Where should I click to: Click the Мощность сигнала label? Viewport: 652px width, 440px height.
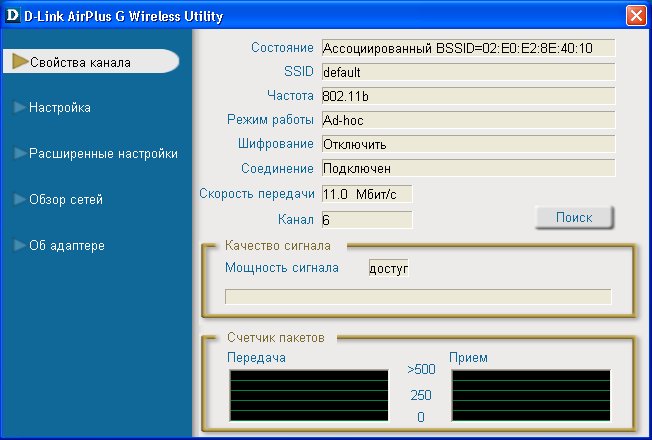[282, 267]
